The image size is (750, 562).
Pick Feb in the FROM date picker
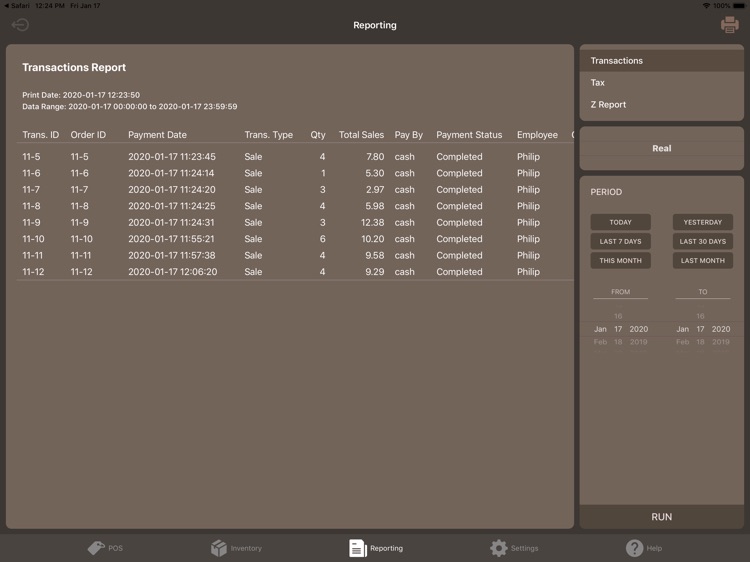tap(600, 342)
